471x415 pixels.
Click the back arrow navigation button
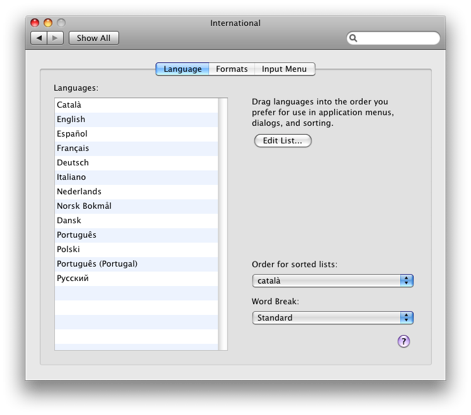39,38
